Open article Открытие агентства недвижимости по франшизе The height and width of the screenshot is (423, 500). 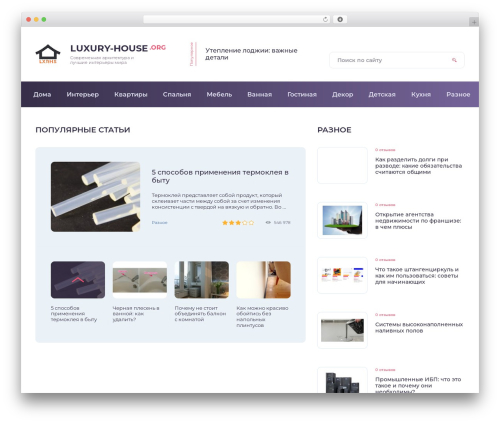pyautogui.click(x=418, y=221)
